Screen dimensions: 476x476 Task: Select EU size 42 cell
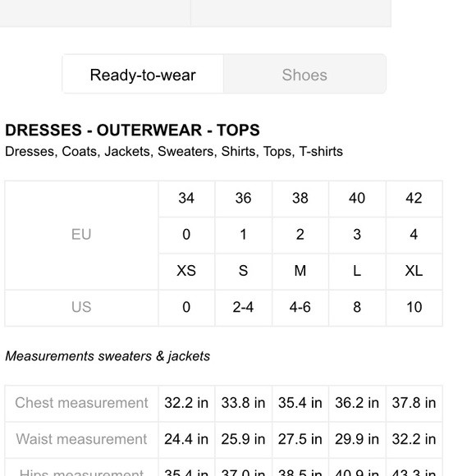click(x=414, y=199)
